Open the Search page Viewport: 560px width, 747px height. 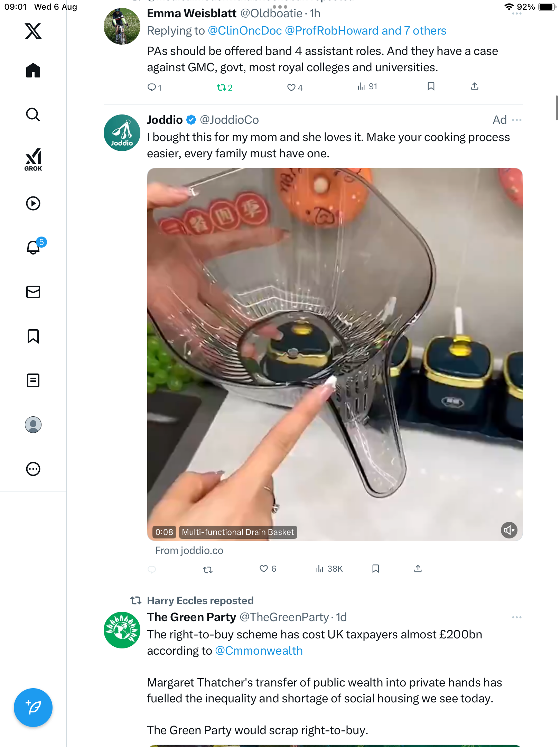33,115
